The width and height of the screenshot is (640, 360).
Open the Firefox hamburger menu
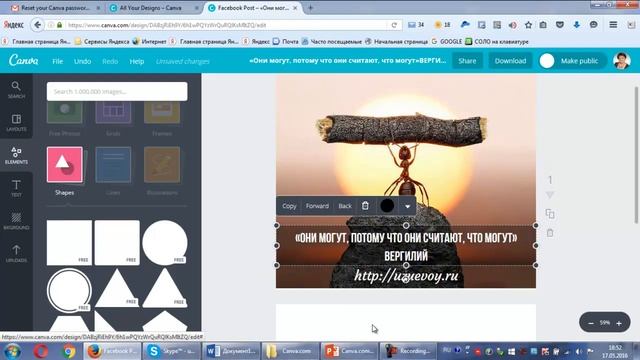pyautogui.click(x=613, y=25)
